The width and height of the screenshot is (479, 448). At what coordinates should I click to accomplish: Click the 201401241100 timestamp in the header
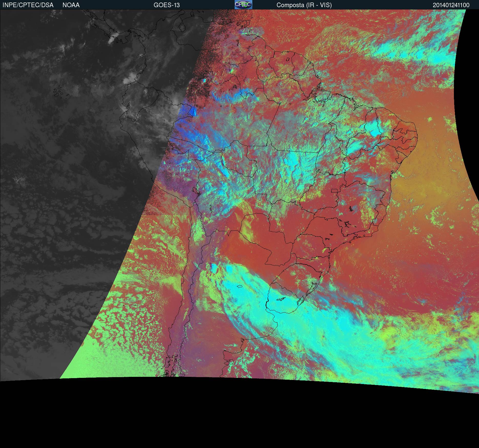(451, 5)
